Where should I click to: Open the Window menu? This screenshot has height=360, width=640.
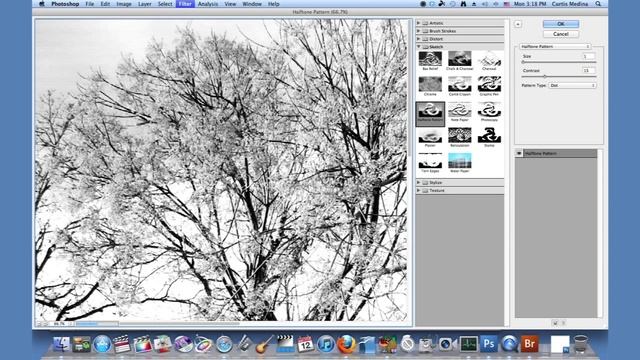[252, 4]
